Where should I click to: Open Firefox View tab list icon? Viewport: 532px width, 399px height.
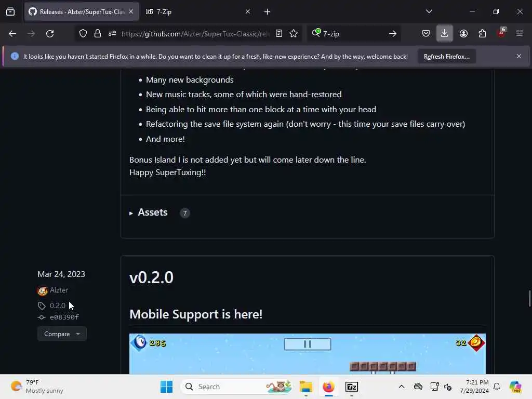coord(10,11)
